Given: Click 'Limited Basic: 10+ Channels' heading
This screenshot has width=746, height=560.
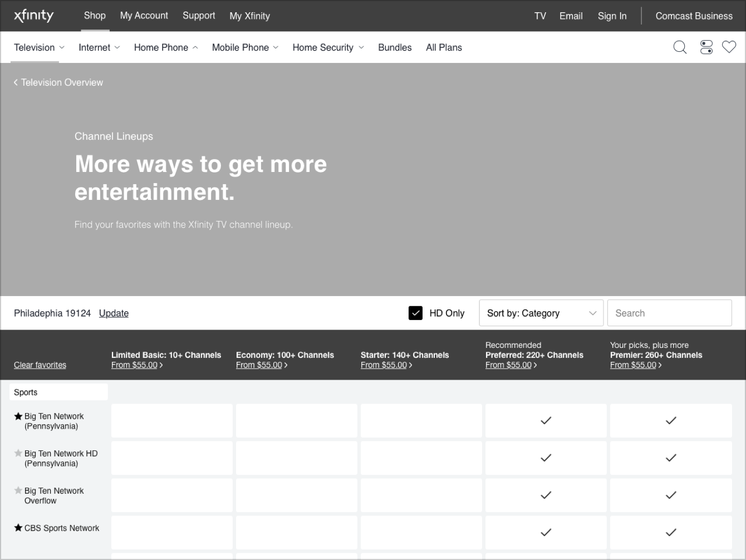Looking at the screenshot, I should (x=166, y=355).
